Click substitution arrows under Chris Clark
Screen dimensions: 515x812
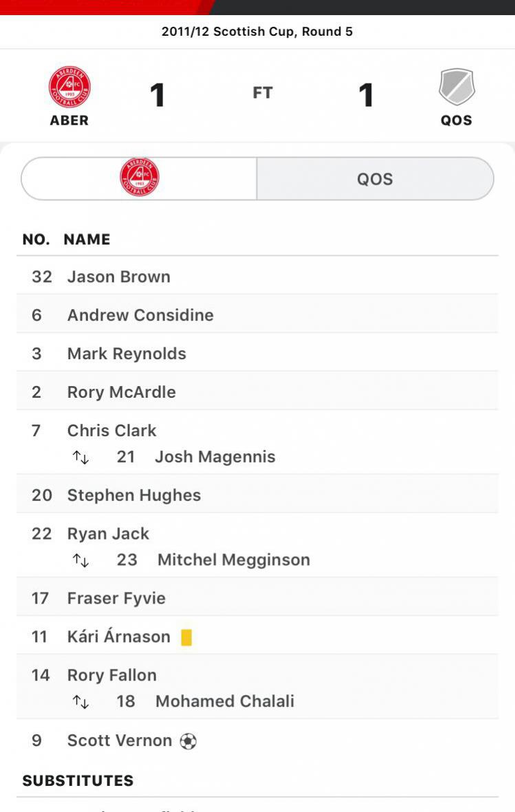coord(80,458)
